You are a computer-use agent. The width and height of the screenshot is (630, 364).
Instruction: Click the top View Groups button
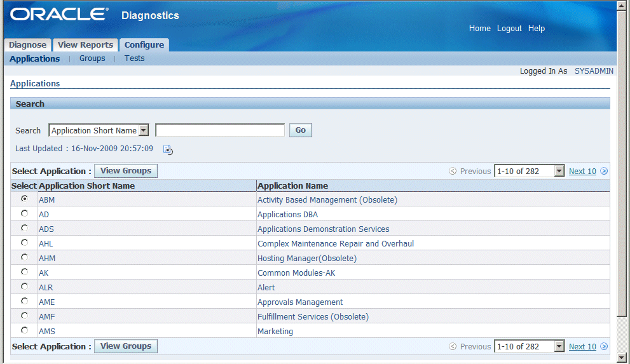[126, 170]
